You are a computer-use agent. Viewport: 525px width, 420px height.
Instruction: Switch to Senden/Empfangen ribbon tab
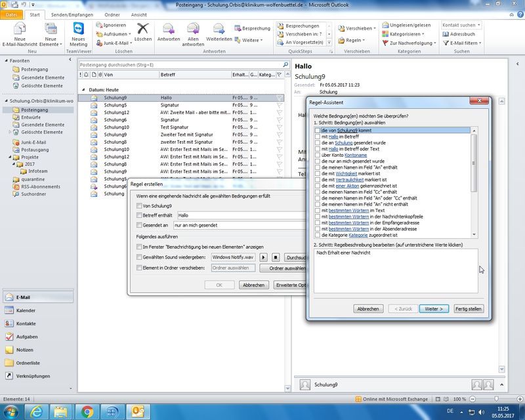(71, 14)
